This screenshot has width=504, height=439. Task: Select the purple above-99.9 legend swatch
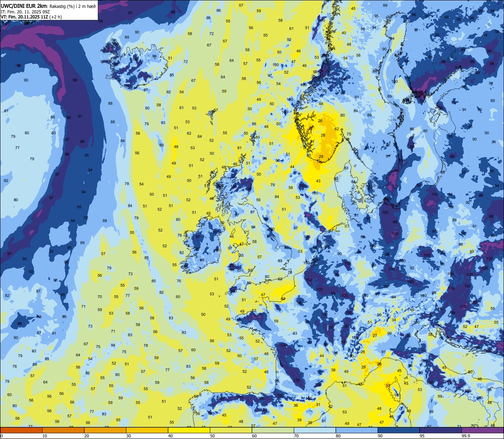click(x=482, y=430)
